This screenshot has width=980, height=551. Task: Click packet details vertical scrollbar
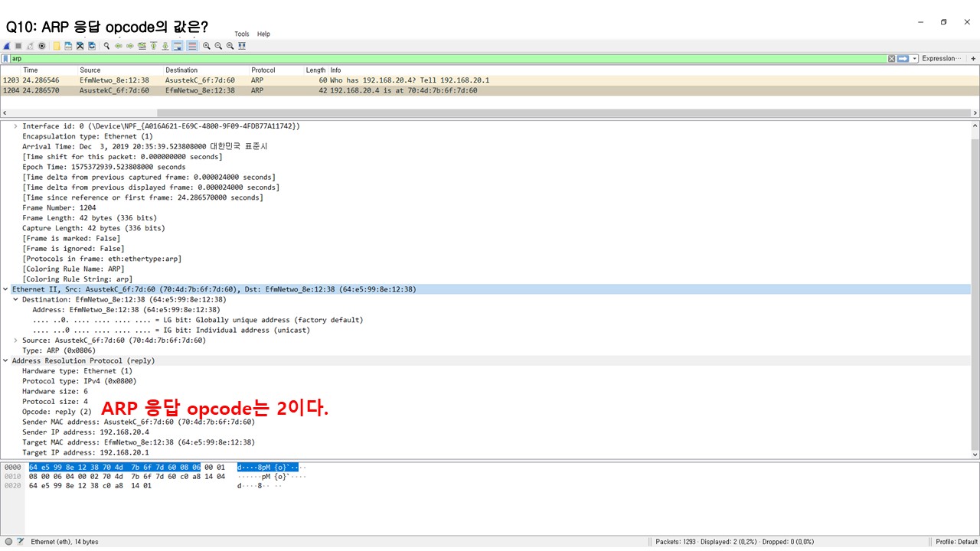975,291
